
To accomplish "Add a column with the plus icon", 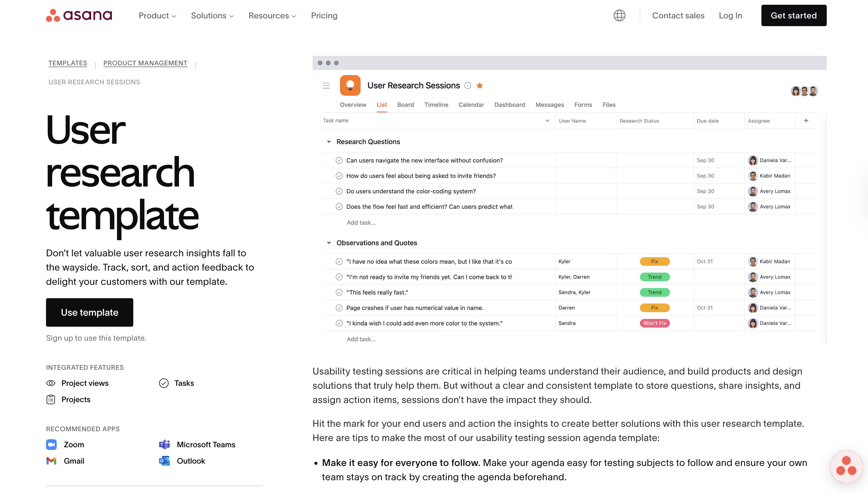I will coord(806,121).
